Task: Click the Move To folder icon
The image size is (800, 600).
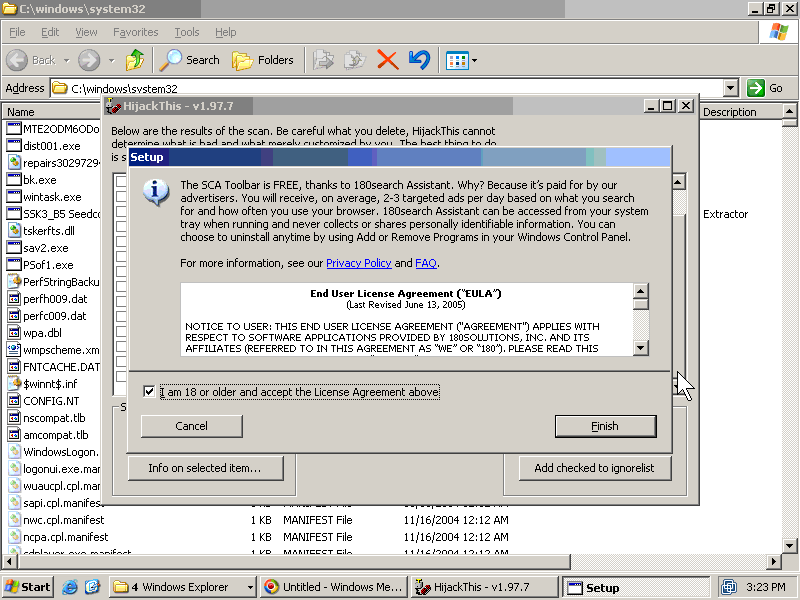Action: click(x=323, y=60)
